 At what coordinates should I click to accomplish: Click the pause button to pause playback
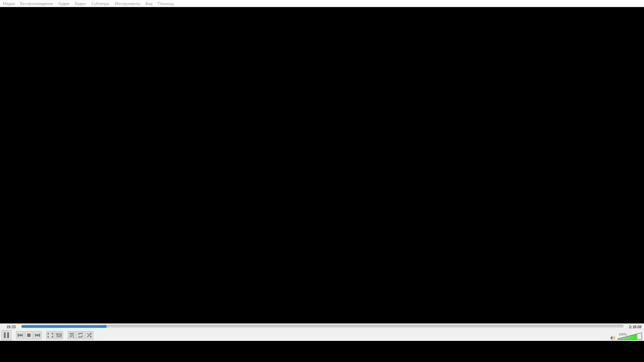click(x=6, y=335)
